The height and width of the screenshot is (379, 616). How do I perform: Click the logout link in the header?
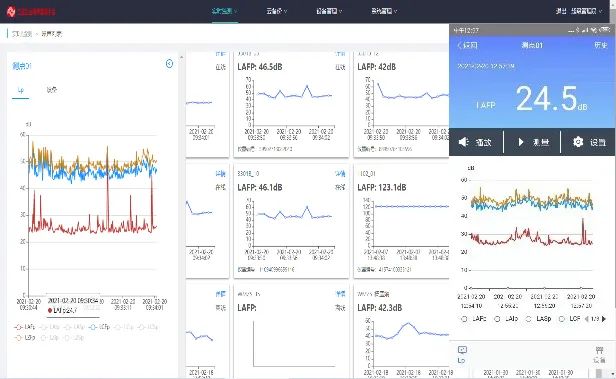click(561, 11)
